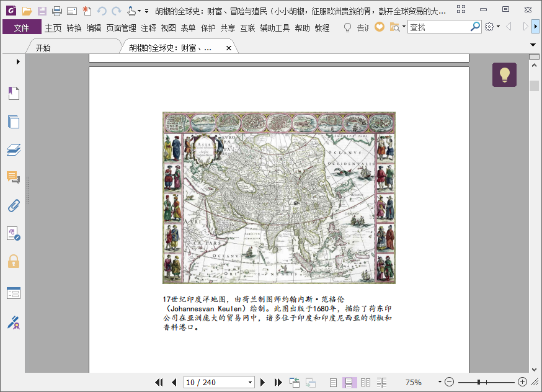Switch to two-page facing view
Viewport: 542px width, 392px height.
(365, 383)
